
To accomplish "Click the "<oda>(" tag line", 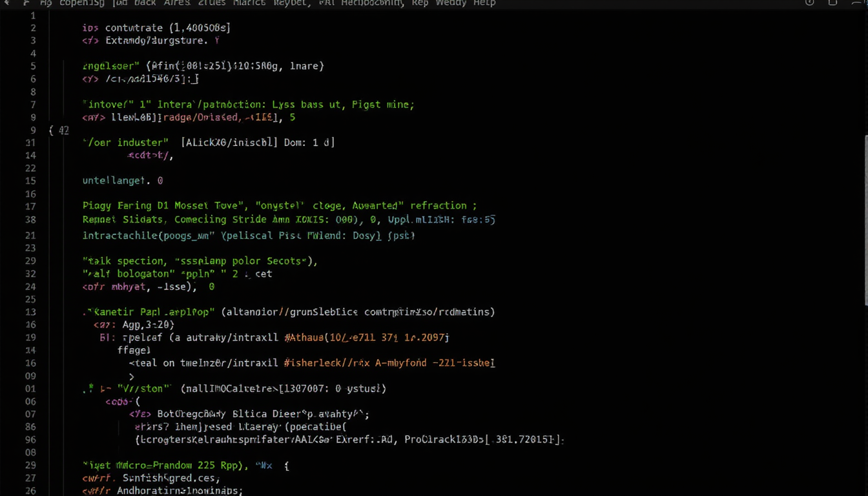I will 123,402.
